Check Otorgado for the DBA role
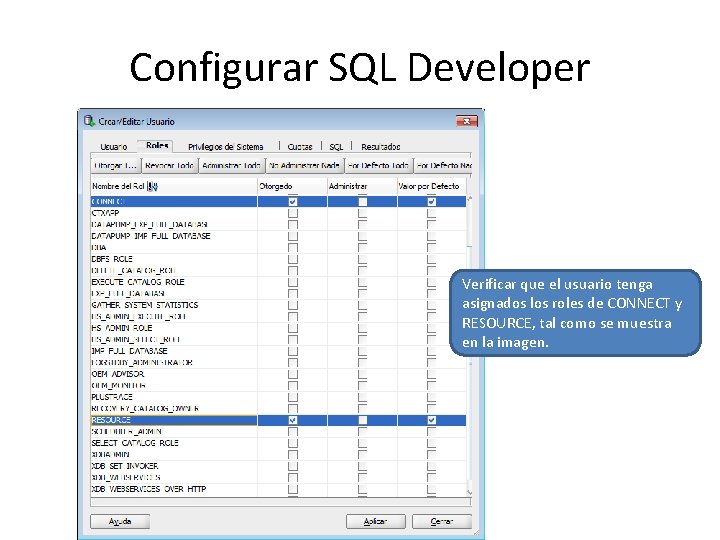Screen dimensions: 720x540 [292, 248]
